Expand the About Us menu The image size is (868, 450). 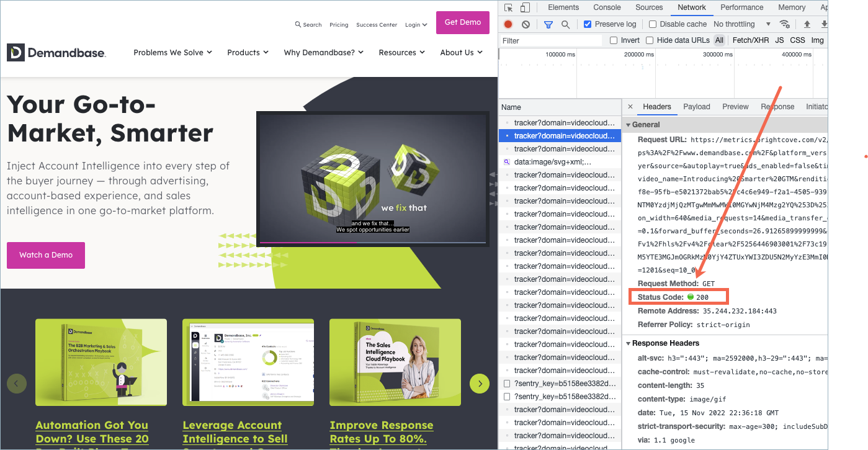[x=461, y=53]
